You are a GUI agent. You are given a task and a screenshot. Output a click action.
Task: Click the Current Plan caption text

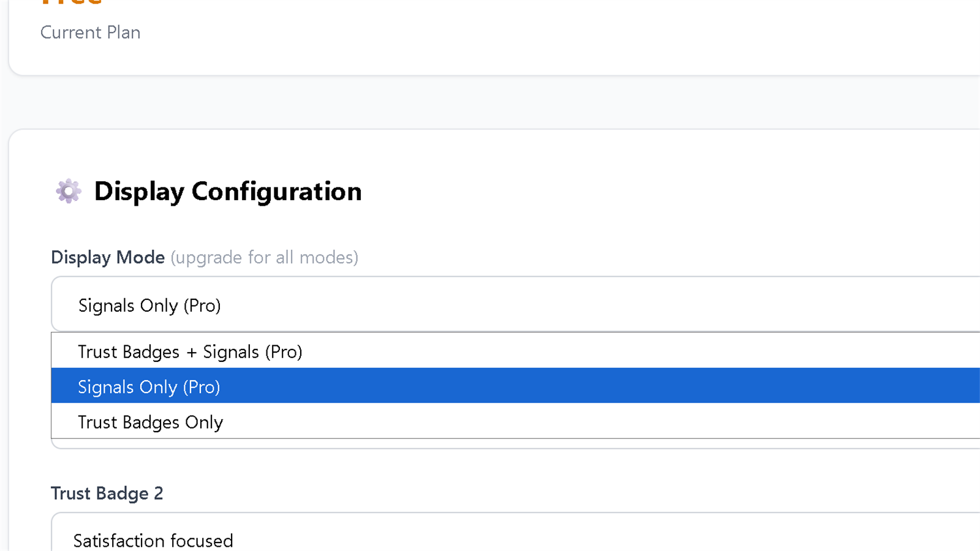[91, 32]
